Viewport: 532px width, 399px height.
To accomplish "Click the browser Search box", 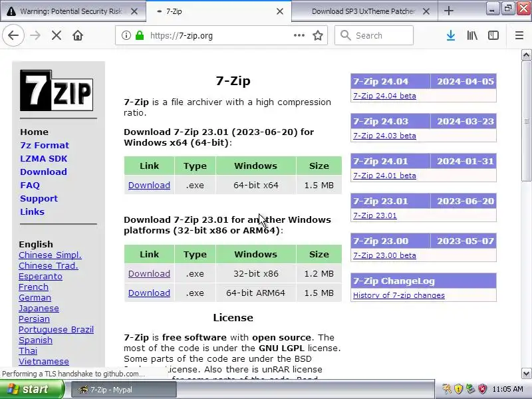I will pyautogui.click(x=374, y=35).
